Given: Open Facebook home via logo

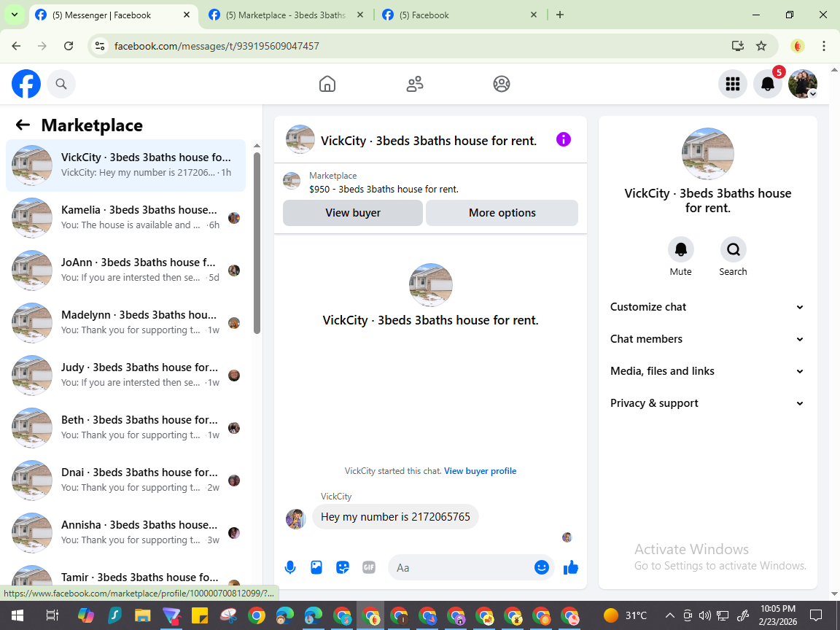Looking at the screenshot, I should click(26, 84).
